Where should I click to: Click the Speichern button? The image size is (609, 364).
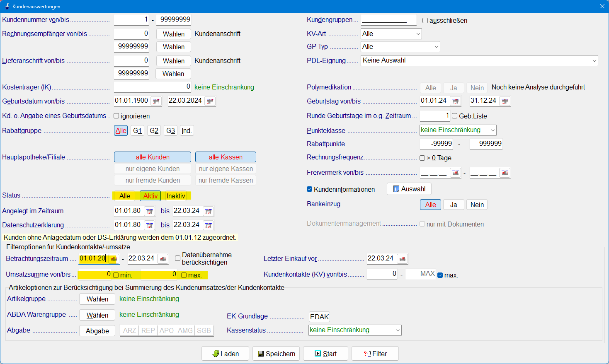(x=276, y=354)
